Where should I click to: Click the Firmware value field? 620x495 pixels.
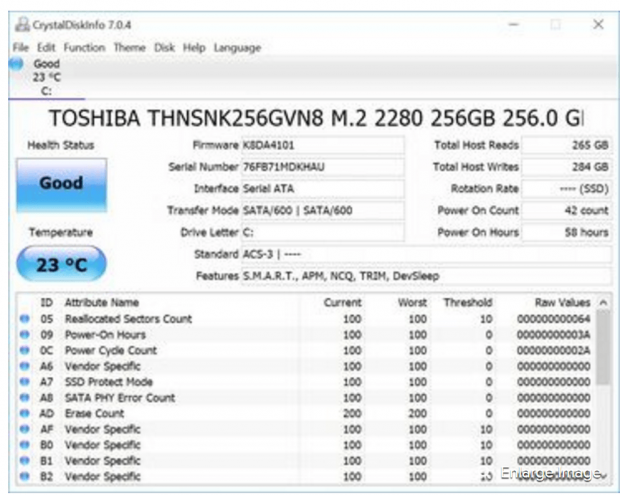tap(322, 145)
